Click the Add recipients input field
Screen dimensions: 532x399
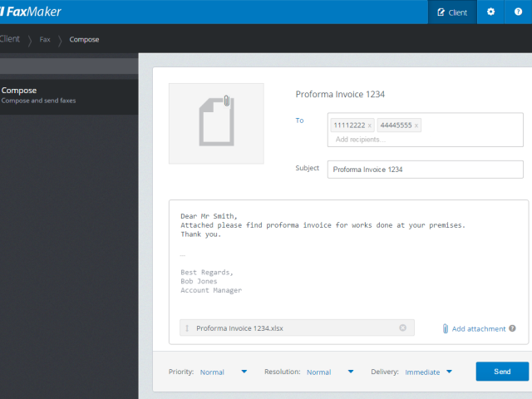391,139
